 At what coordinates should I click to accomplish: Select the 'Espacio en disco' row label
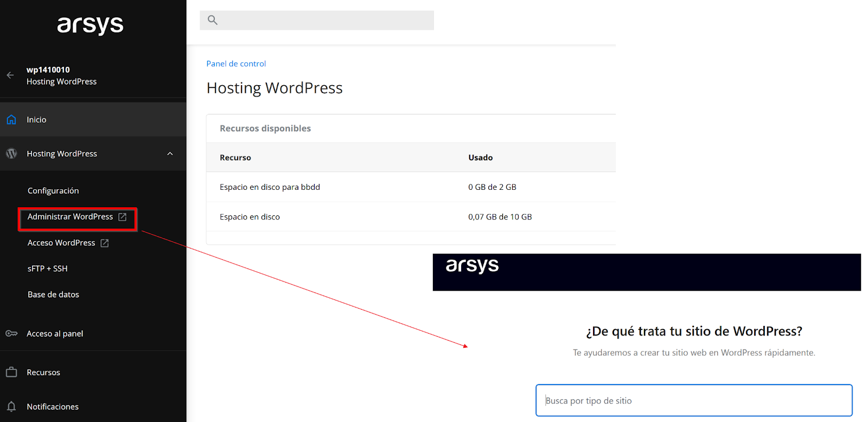250,217
